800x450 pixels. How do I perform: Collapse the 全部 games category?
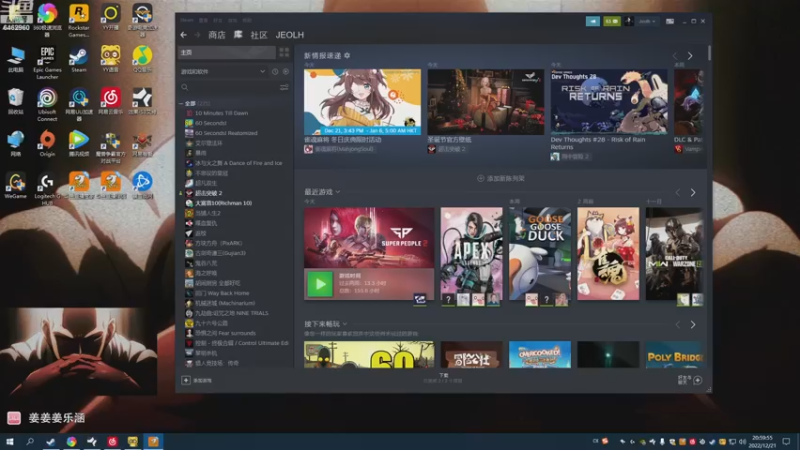click(x=181, y=103)
